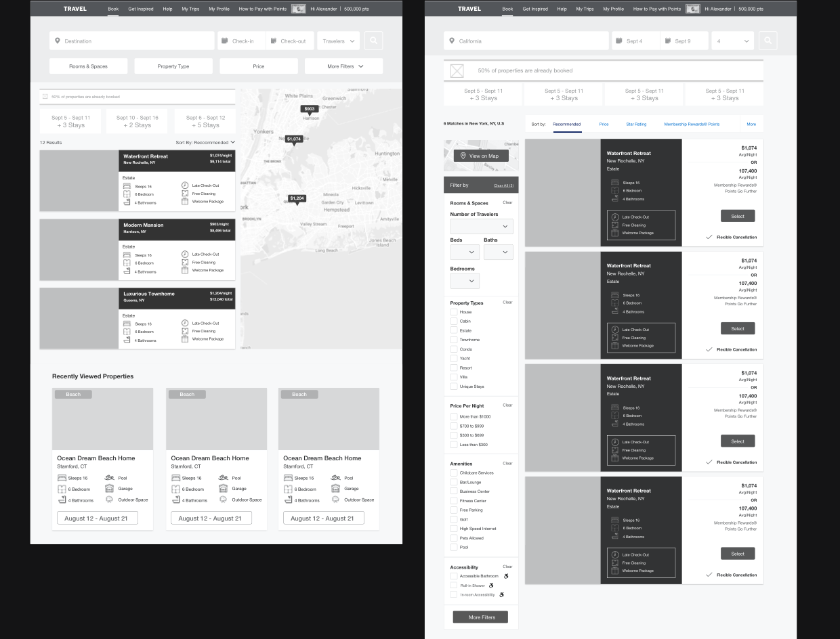Open the More sort options in right mockup
This screenshot has width=840, height=639.
[x=751, y=125]
